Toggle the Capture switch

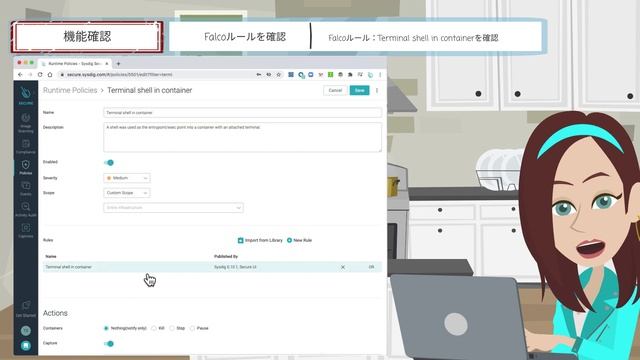(109, 344)
